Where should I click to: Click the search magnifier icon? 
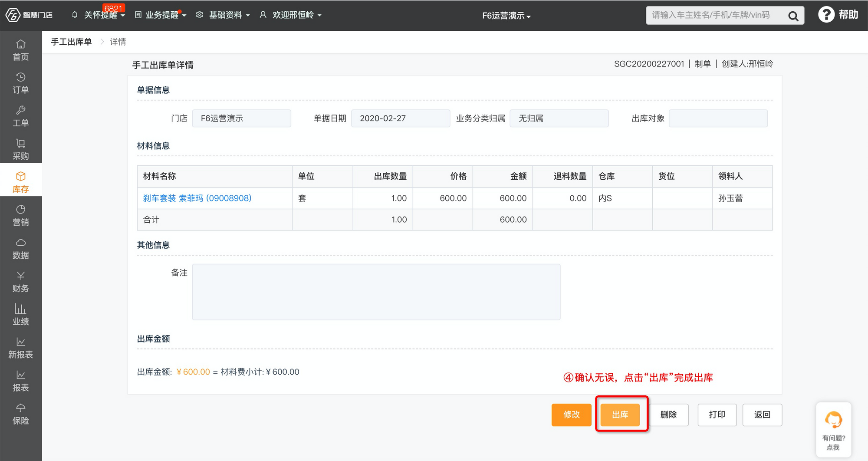[793, 16]
